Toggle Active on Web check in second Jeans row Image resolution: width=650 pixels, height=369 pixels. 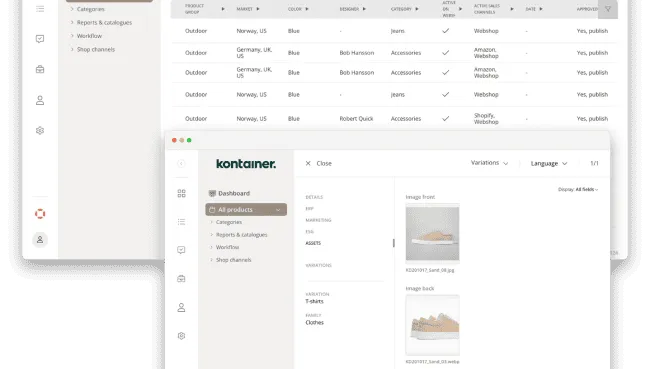coord(446,95)
